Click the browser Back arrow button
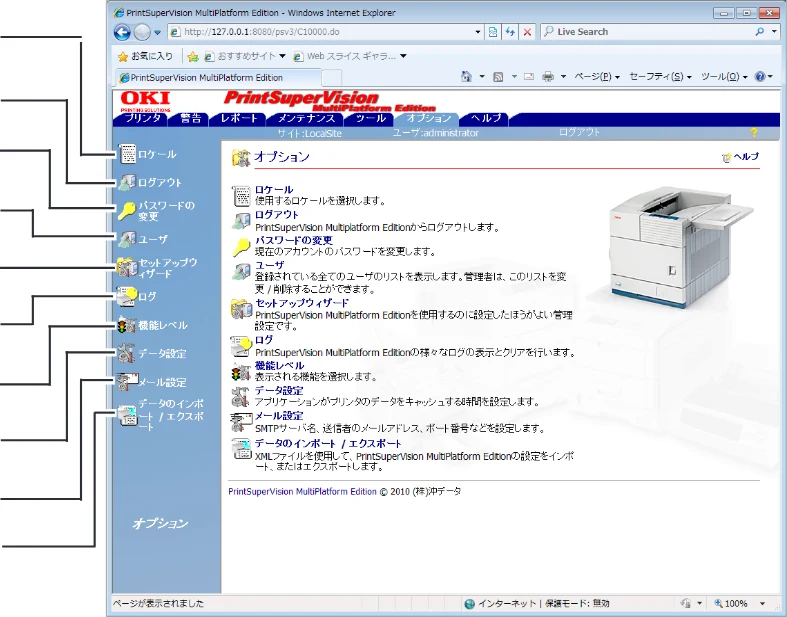Screen dimensions: 787x617 tap(122, 32)
